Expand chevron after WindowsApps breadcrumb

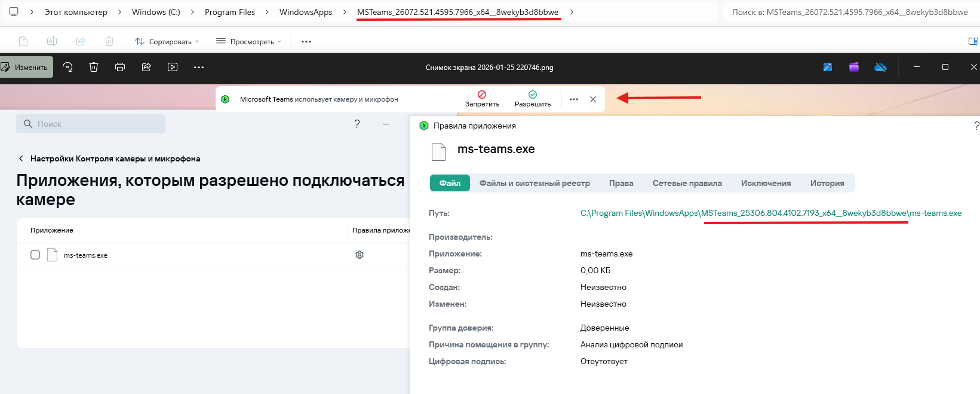[345, 12]
